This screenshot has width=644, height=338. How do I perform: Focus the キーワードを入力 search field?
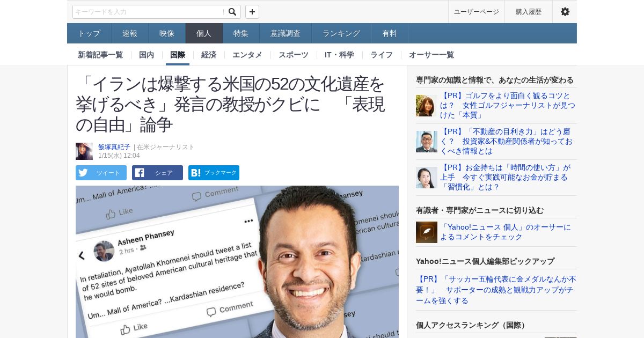pyautogui.click(x=149, y=12)
